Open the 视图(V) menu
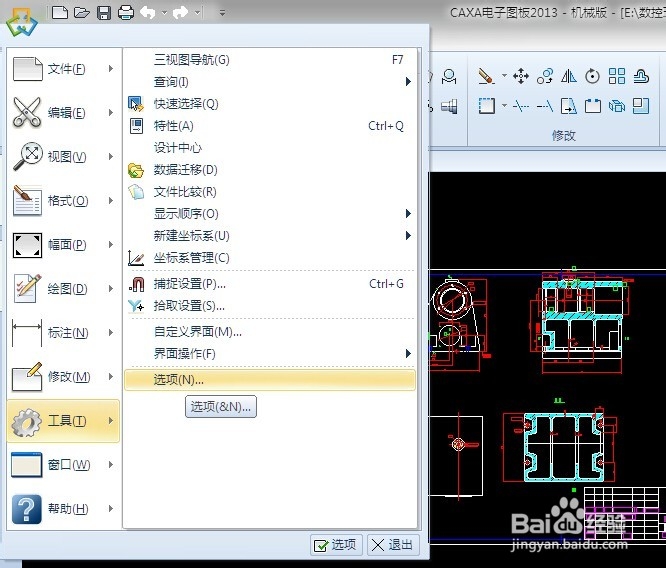 pyautogui.click(x=64, y=157)
